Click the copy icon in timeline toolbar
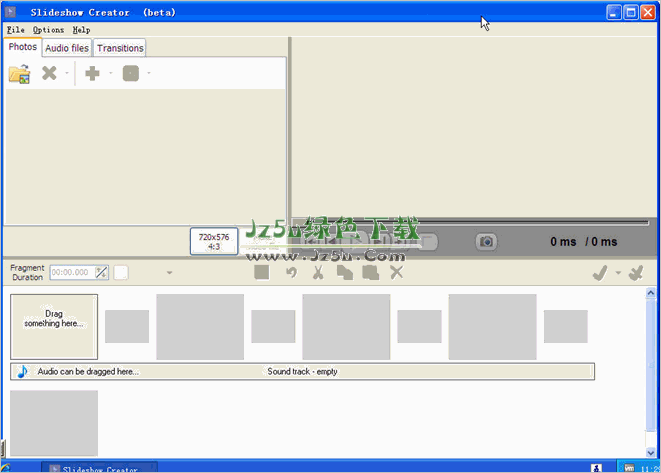The width and height of the screenshot is (661, 473). click(x=345, y=273)
